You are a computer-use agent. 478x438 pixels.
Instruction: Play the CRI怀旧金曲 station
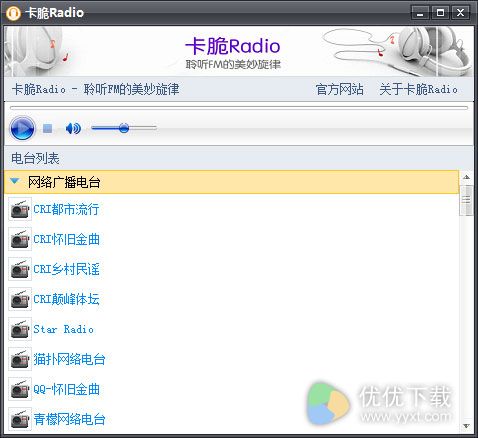(x=66, y=239)
